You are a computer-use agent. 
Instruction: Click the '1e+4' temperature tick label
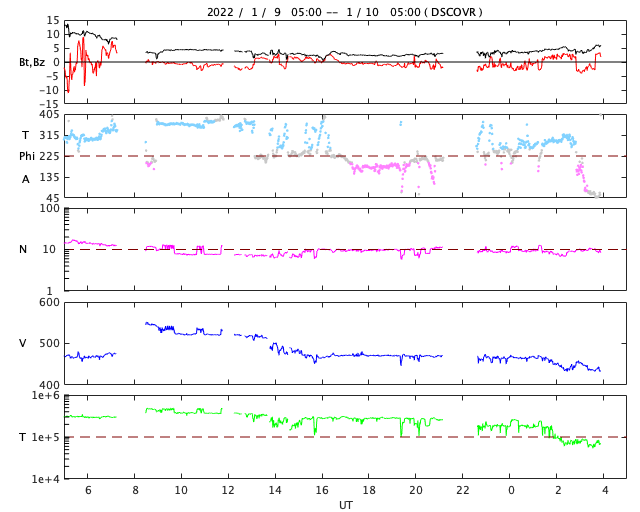pos(46,479)
